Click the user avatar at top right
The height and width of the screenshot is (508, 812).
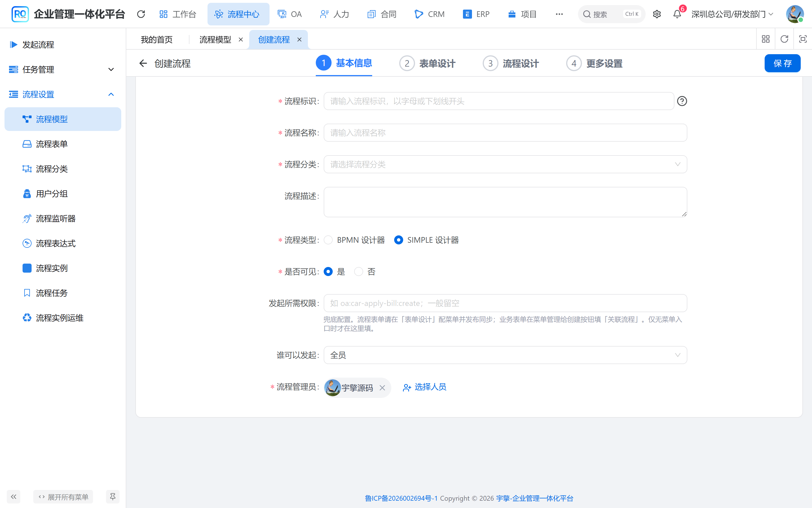(795, 14)
